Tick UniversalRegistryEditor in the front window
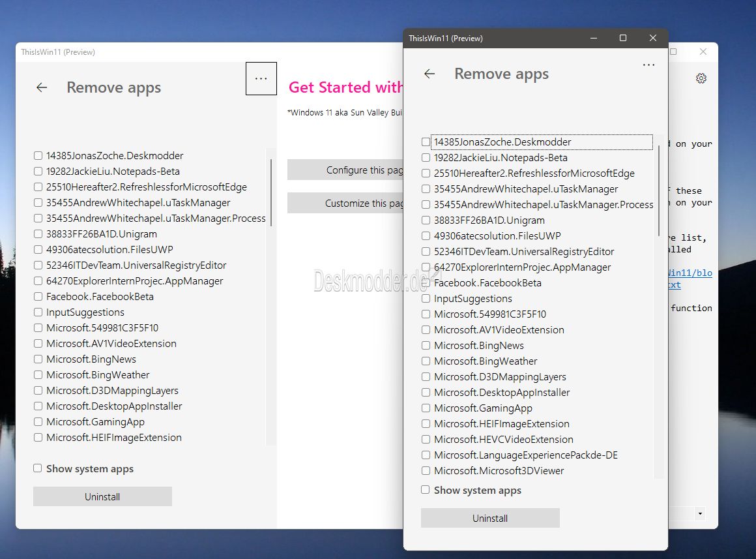The width and height of the screenshot is (756, 559). pyautogui.click(x=426, y=252)
